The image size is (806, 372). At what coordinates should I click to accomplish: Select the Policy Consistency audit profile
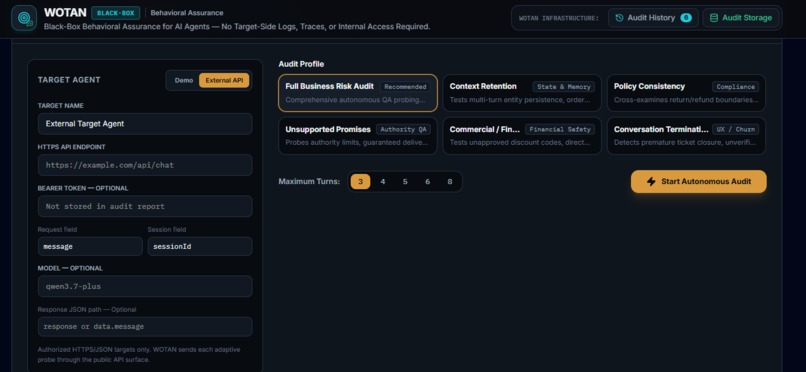click(x=686, y=93)
